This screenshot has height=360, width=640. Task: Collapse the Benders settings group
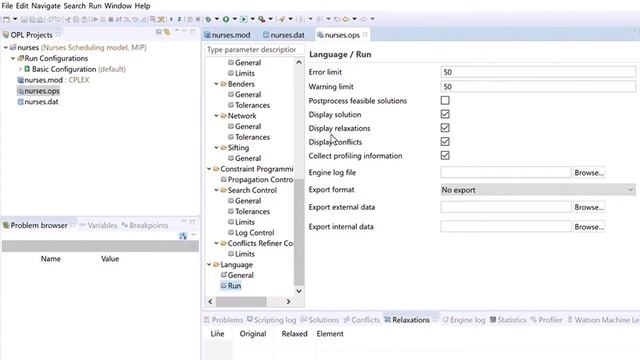(x=216, y=84)
